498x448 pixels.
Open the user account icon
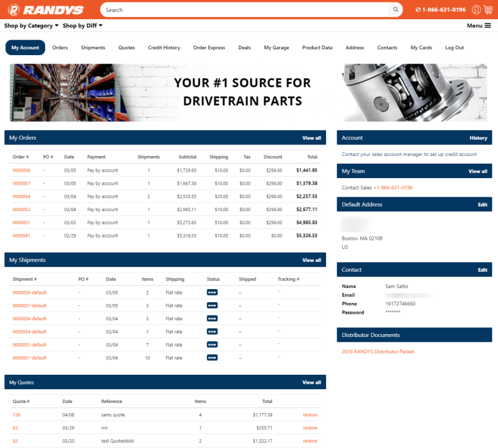pos(476,10)
